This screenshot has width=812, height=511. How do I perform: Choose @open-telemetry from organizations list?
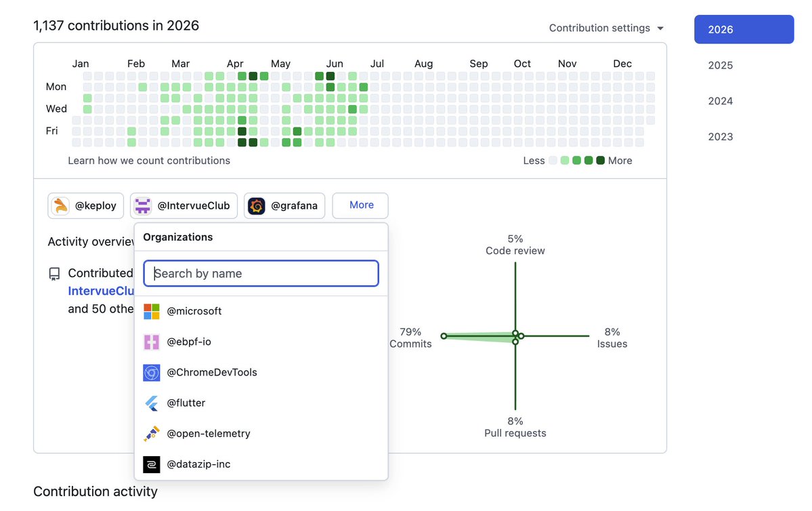(261, 433)
